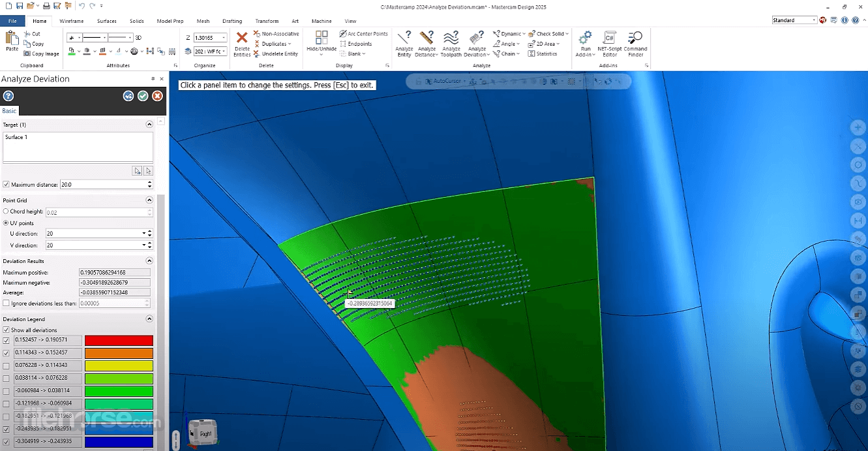Open the File menu

click(x=12, y=21)
